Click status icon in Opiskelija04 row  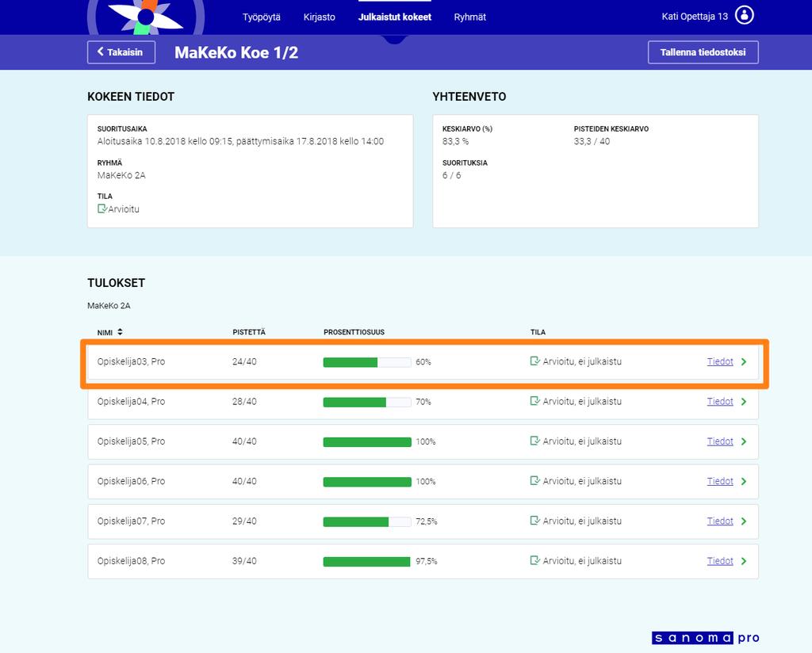[x=535, y=401]
